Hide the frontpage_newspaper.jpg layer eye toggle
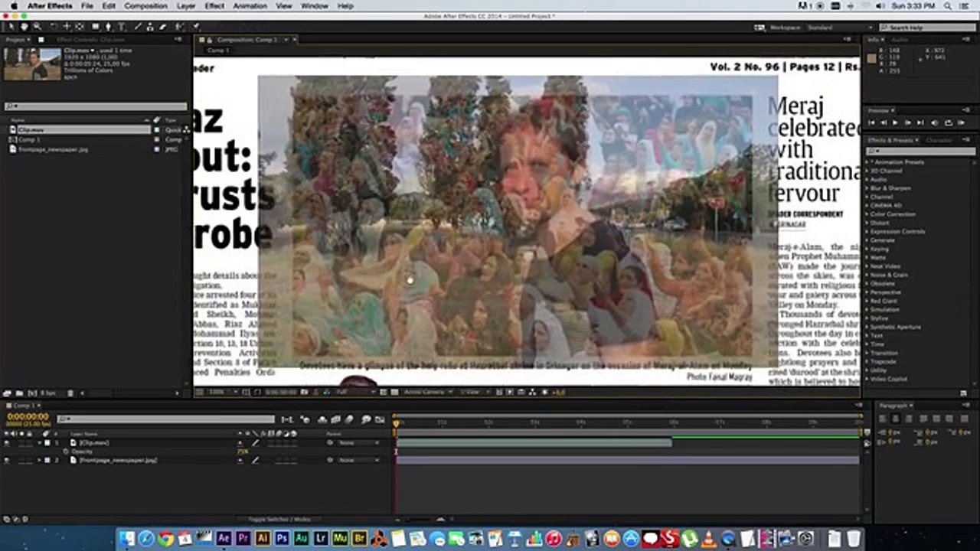 coord(7,461)
